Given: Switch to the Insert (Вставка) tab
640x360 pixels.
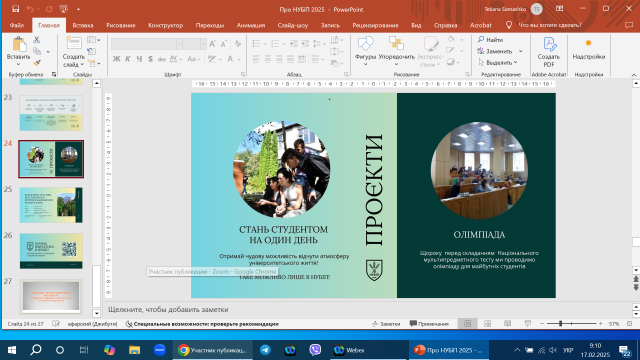Looking at the screenshot, I should pyautogui.click(x=83, y=25).
